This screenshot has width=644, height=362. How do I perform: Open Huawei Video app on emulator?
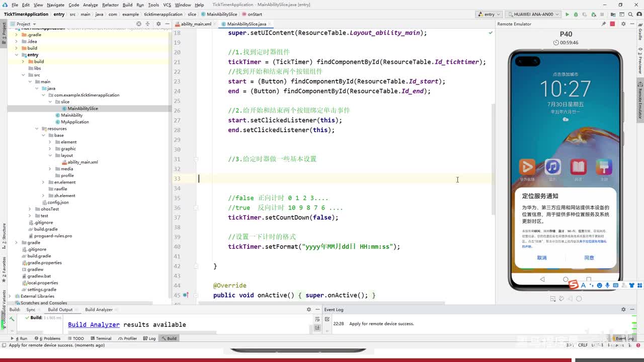pos(527,167)
